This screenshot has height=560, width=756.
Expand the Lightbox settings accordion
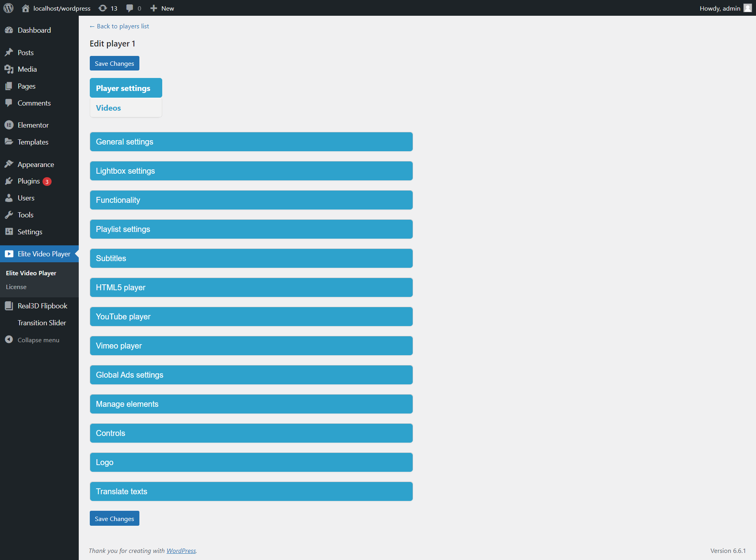click(x=251, y=171)
